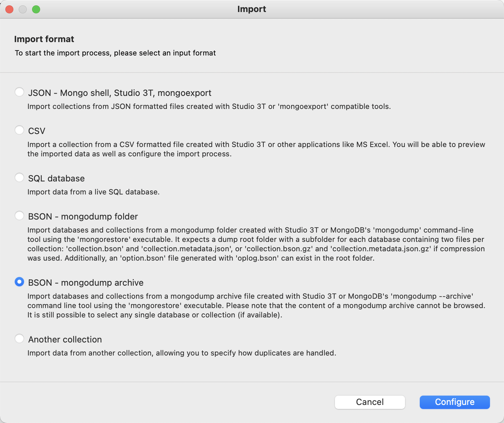Choose the SQL database import option
Viewport: 504px width, 423px height.
coord(19,177)
